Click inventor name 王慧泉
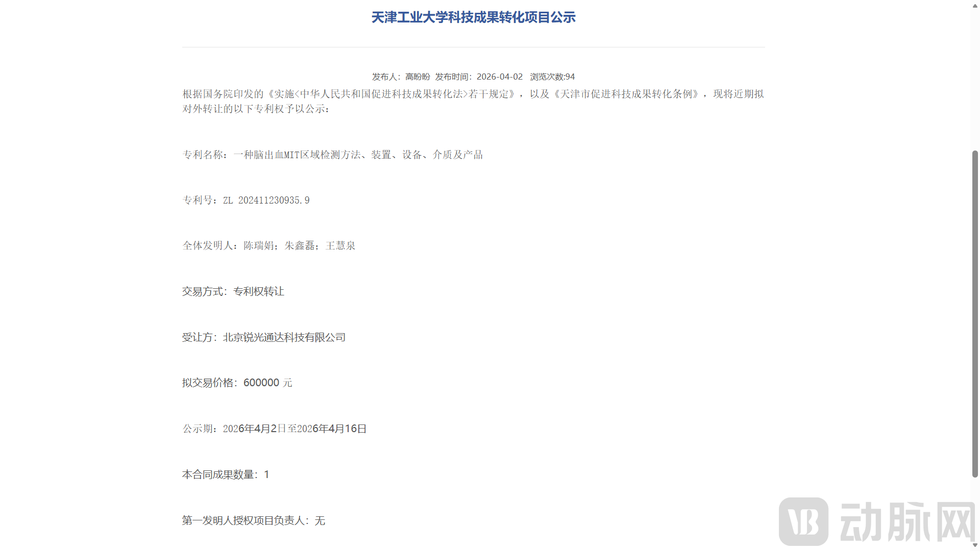Image resolution: width=980 pixels, height=551 pixels. pyautogui.click(x=340, y=245)
